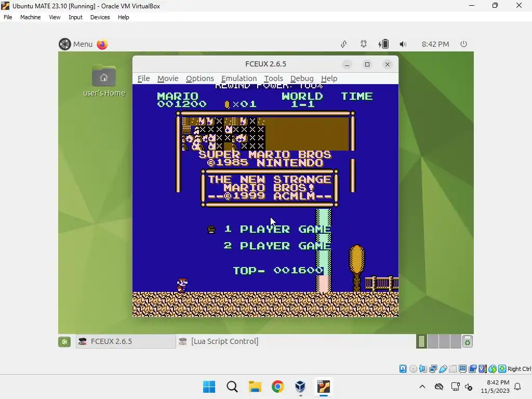Launch Firefox from the top panel
This screenshot has height=399, width=532.
point(102,44)
